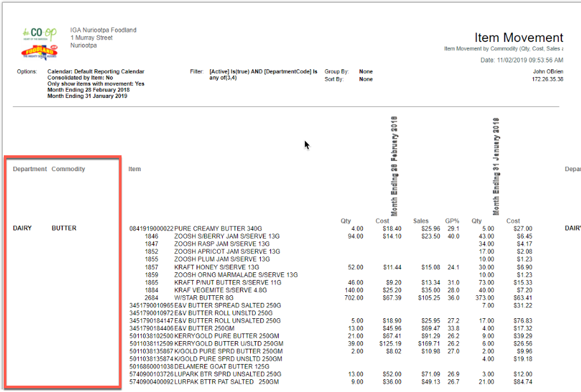Click the Sales column header
This screenshot has width=581, height=392.
coord(421,221)
